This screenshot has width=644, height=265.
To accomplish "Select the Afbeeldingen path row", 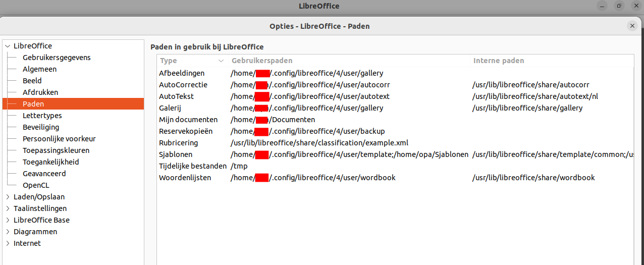I will tap(395, 73).
